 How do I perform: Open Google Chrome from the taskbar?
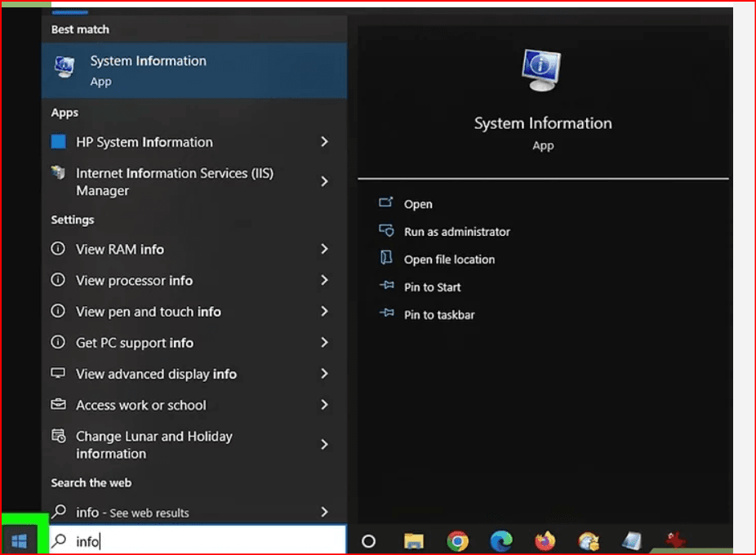458,541
